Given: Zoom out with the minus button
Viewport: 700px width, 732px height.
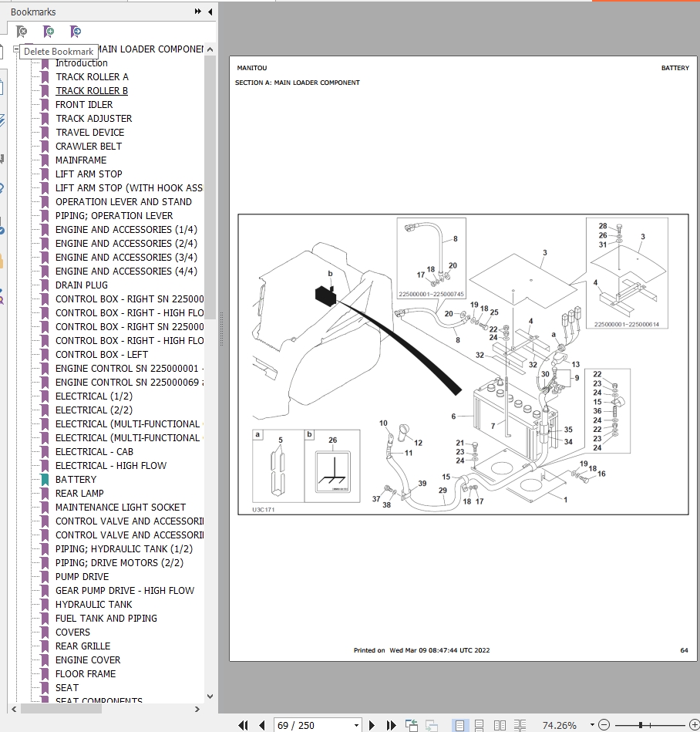Looking at the screenshot, I should tap(604, 725).
